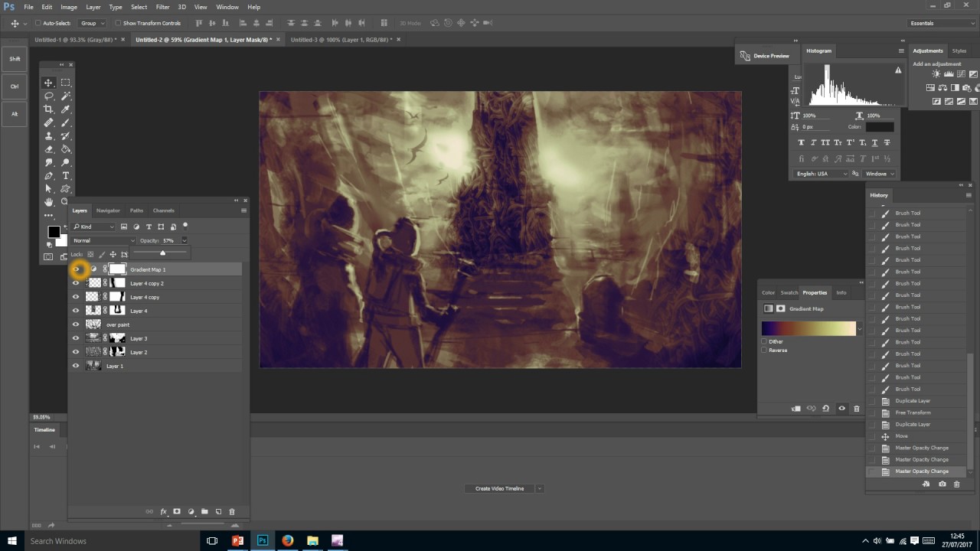The height and width of the screenshot is (551, 980).
Task: Check Show Transform Controls option
Action: (x=118, y=23)
